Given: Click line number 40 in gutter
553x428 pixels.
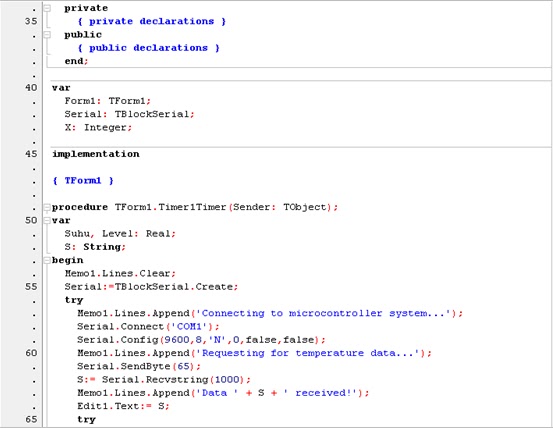Looking at the screenshot, I should [x=31, y=88].
